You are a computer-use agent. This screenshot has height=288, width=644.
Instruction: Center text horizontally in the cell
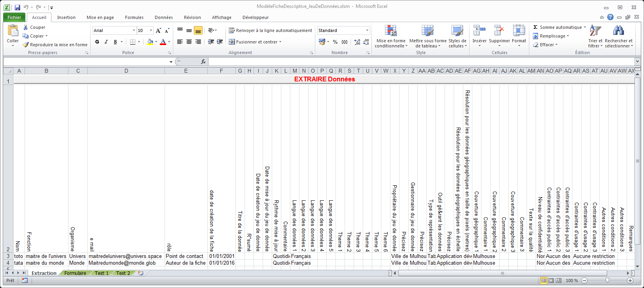click(x=189, y=42)
